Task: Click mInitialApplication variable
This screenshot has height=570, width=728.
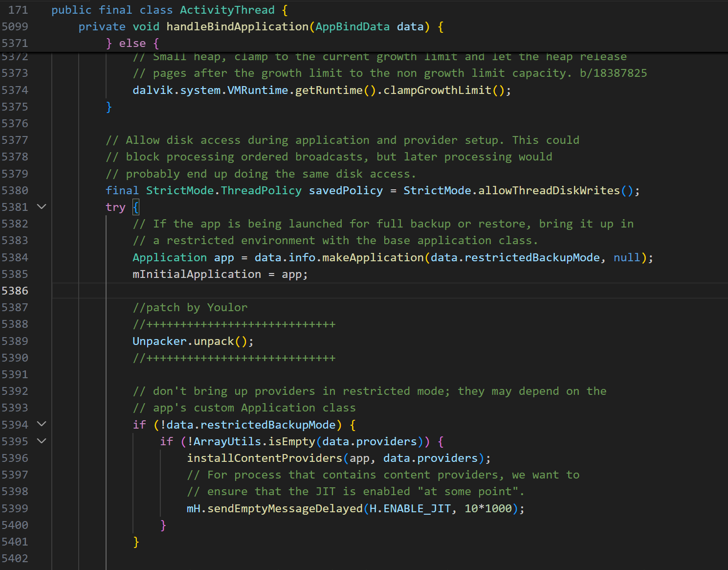Action: tap(197, 274)
